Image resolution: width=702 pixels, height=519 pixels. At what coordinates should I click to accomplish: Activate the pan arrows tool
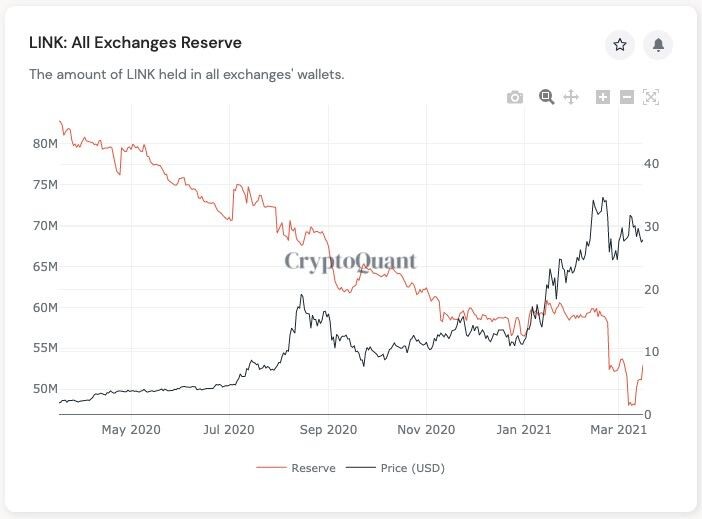point(571,97)
